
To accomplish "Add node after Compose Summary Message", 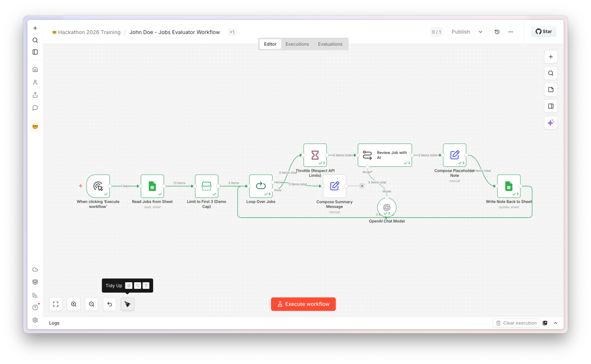I will (362, 186).
